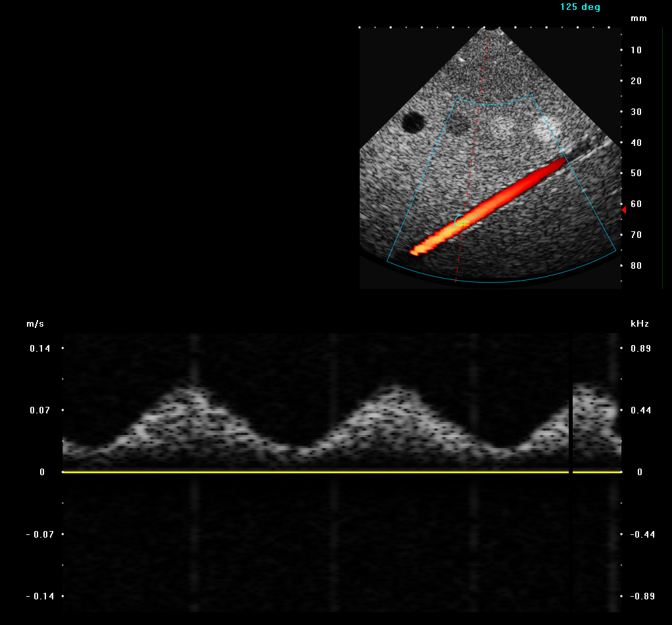Click the top arc of the cyan color box

[x=493, y=103]
